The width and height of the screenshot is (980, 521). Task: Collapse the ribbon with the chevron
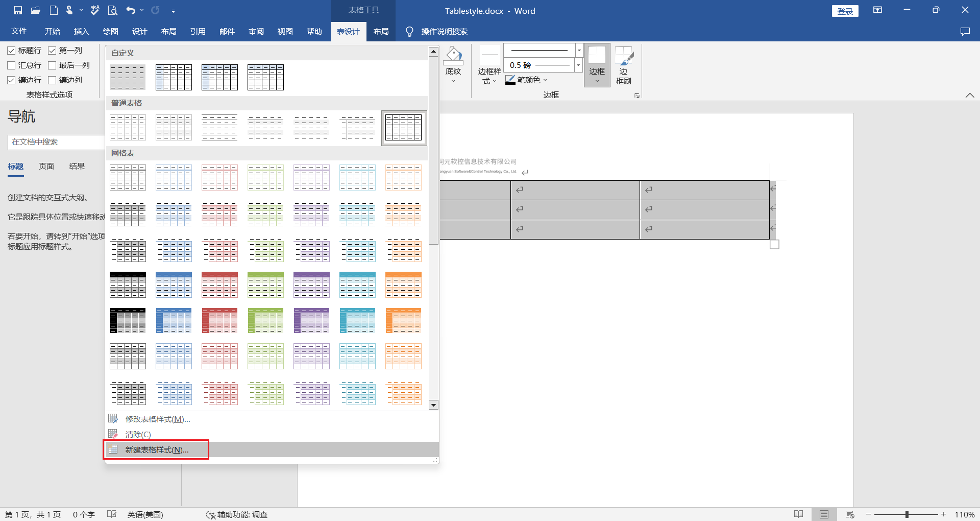pos(970,95)
